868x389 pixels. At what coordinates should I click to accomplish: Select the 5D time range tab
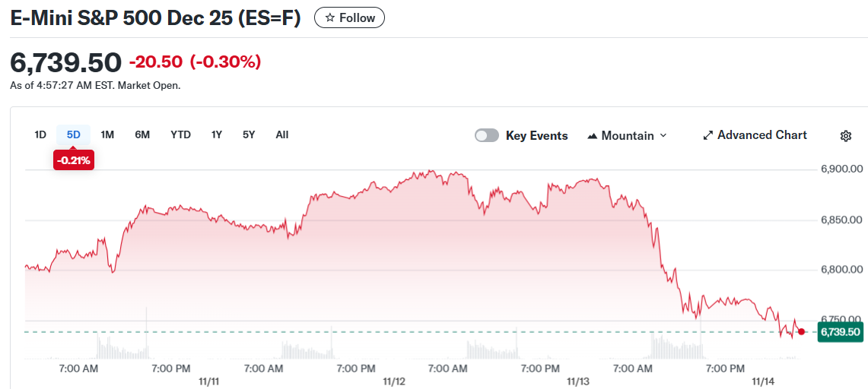[x=73, y=134]
